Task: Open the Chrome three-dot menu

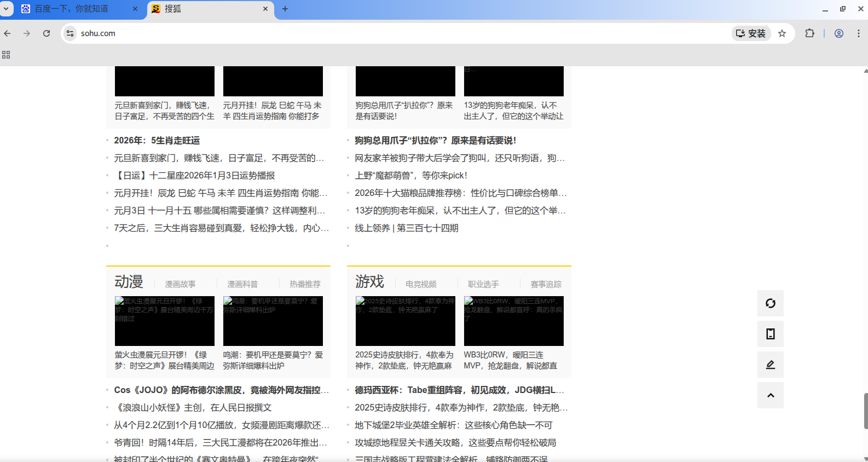Action: click(858, 33)
